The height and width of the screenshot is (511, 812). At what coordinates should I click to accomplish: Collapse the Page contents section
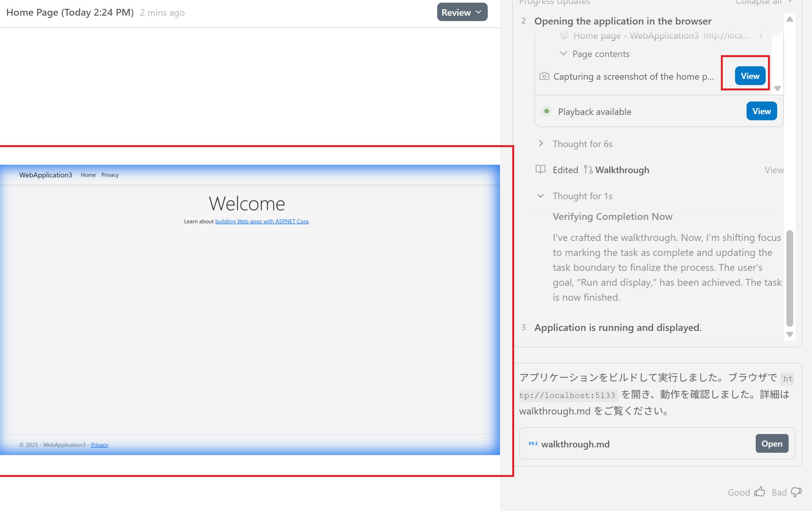[x=563, y=54]
